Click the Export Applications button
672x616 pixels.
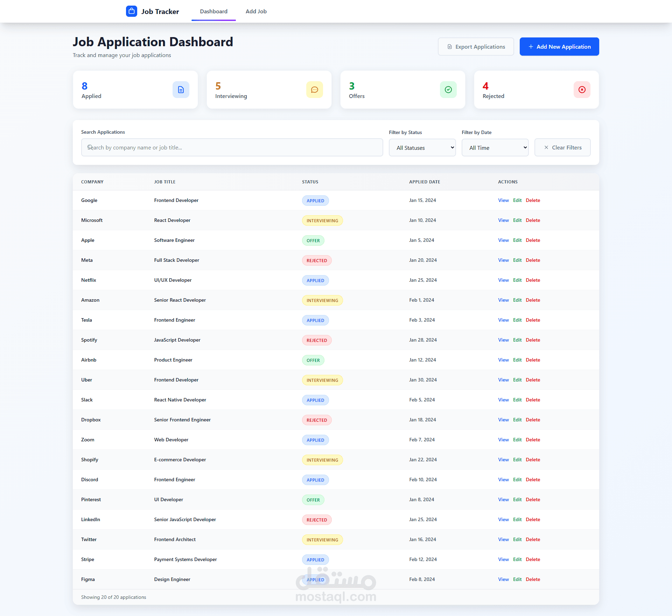476,46
